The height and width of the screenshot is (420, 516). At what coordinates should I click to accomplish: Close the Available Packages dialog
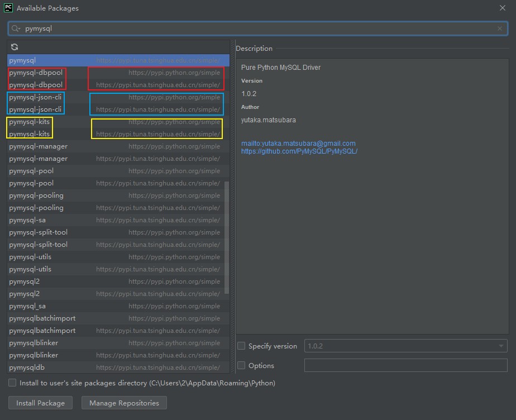(x=502, y=8)
